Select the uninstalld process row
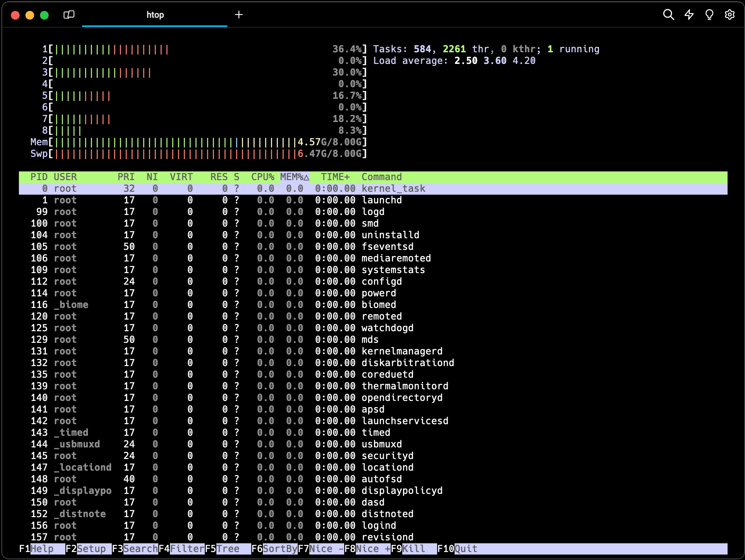 (x=373, y=235)
